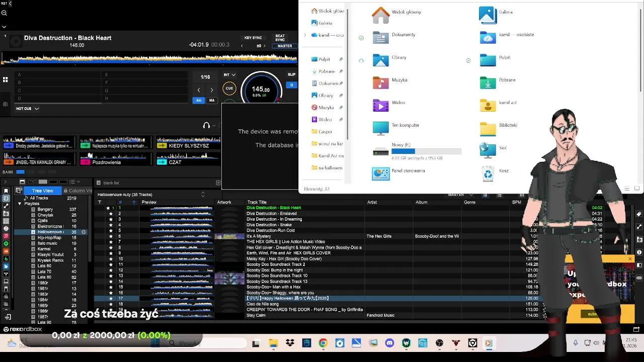Open the pad grid view icon
The image size is (644, 362).
click(6, 79)
